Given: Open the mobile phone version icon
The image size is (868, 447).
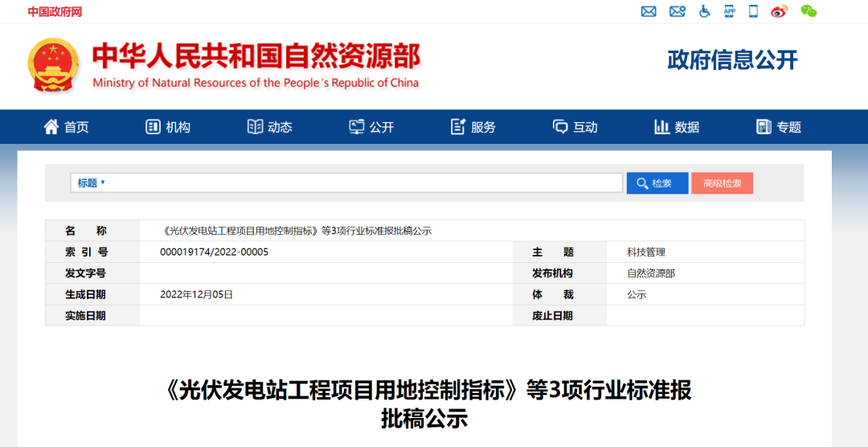Looking at the screenshot, I should [x=753, y=11].
